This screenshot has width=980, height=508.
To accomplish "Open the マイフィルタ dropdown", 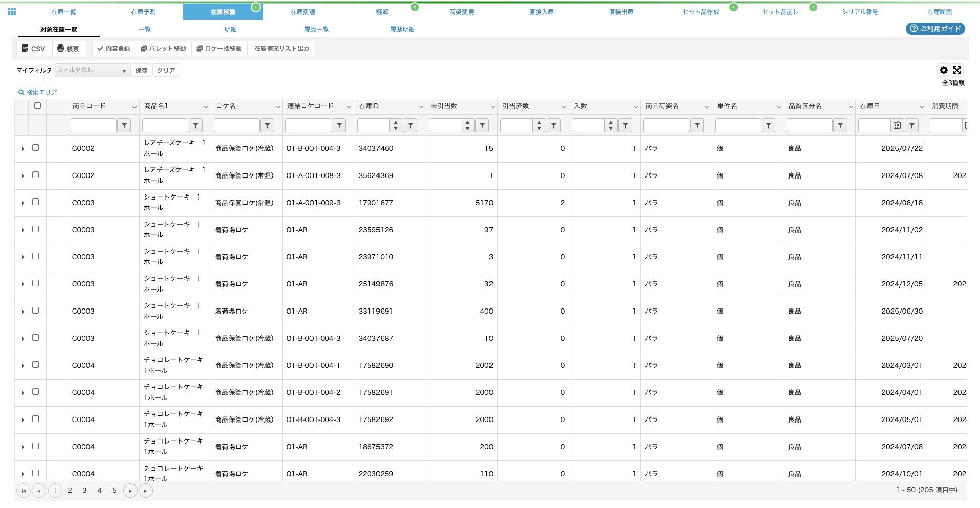I will [93, 70].
